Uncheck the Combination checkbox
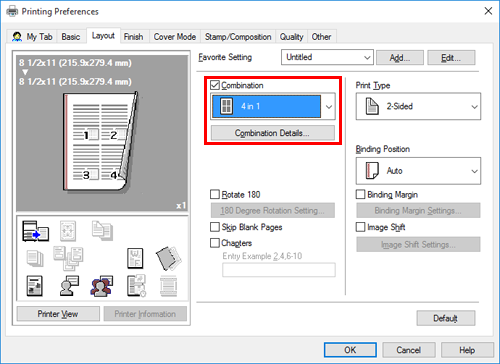 click(x=215, y=85)
